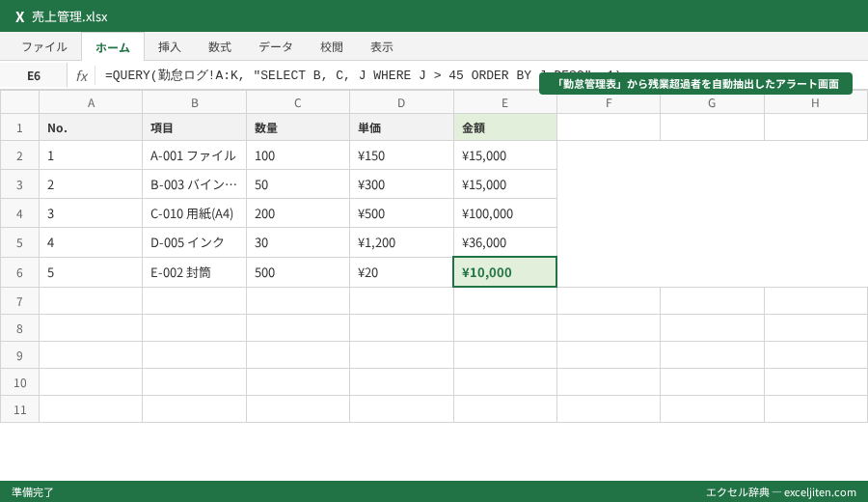Select row 5 header

19,242
